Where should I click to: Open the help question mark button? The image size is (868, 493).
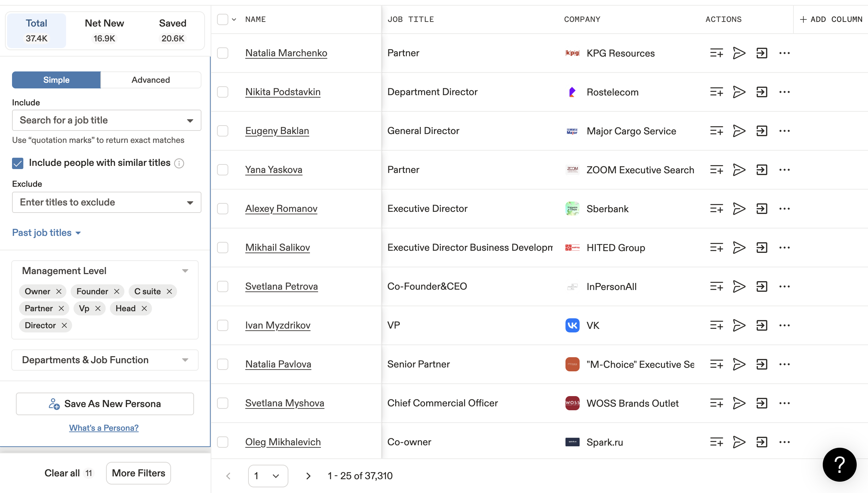click(839, 465)
